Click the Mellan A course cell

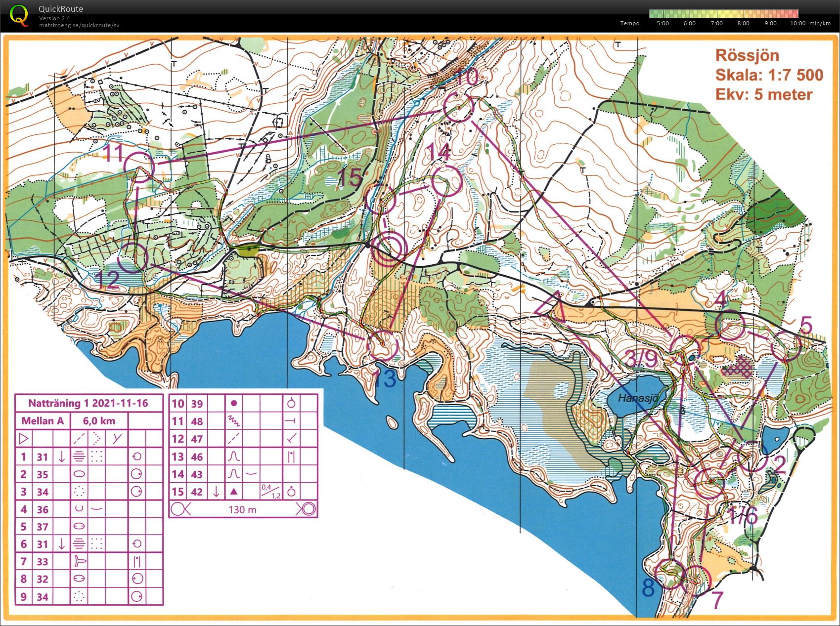[43, 421]
